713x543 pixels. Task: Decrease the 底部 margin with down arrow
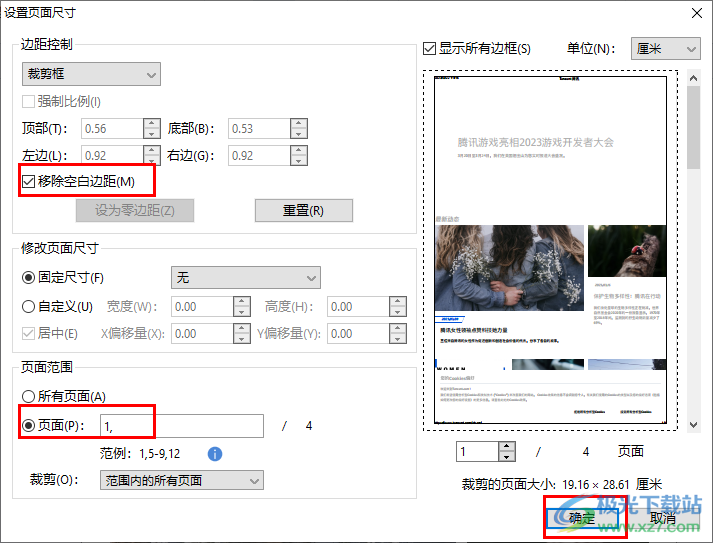299,134
